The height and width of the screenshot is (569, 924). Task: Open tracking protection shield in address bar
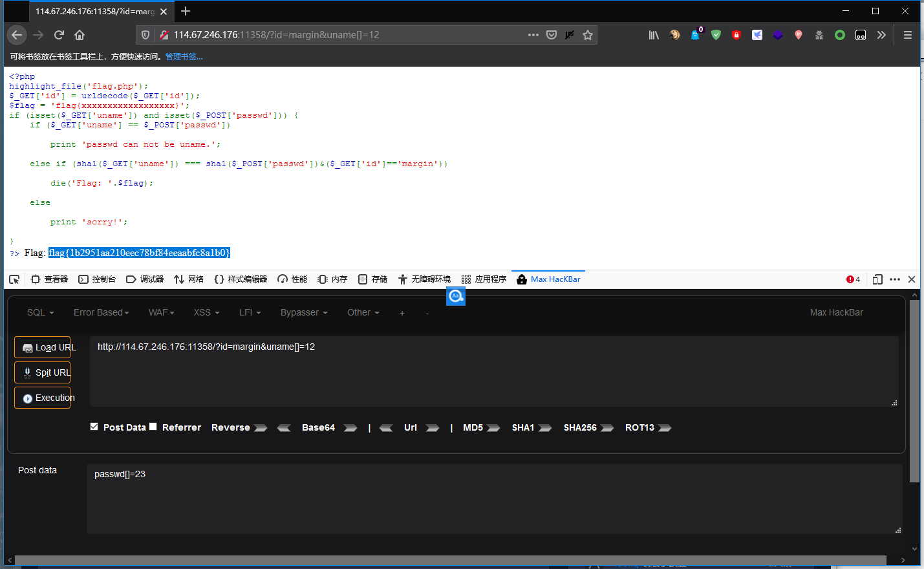145,35
